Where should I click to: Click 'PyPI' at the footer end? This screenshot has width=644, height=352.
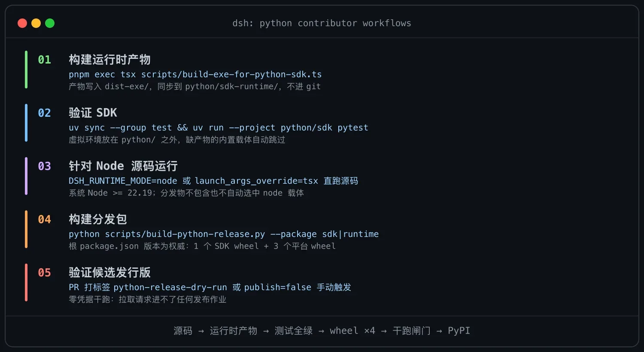pos(459,331)
